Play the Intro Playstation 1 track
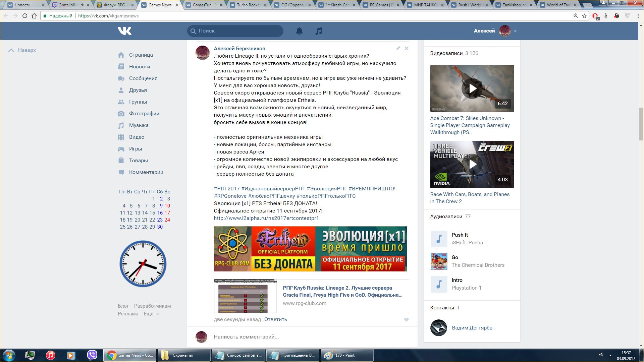The height and width of the screenshot is (362, 644). pyautogui.click(x=439, y=284)
